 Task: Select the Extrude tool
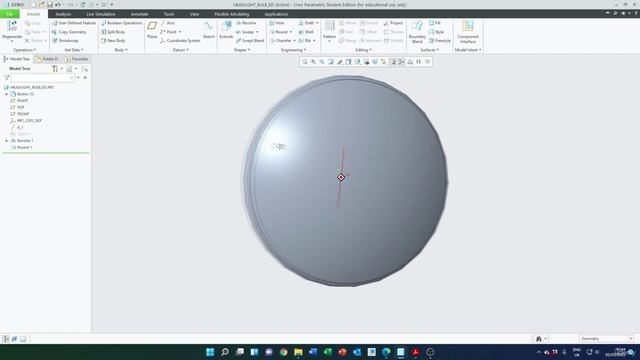226,30
